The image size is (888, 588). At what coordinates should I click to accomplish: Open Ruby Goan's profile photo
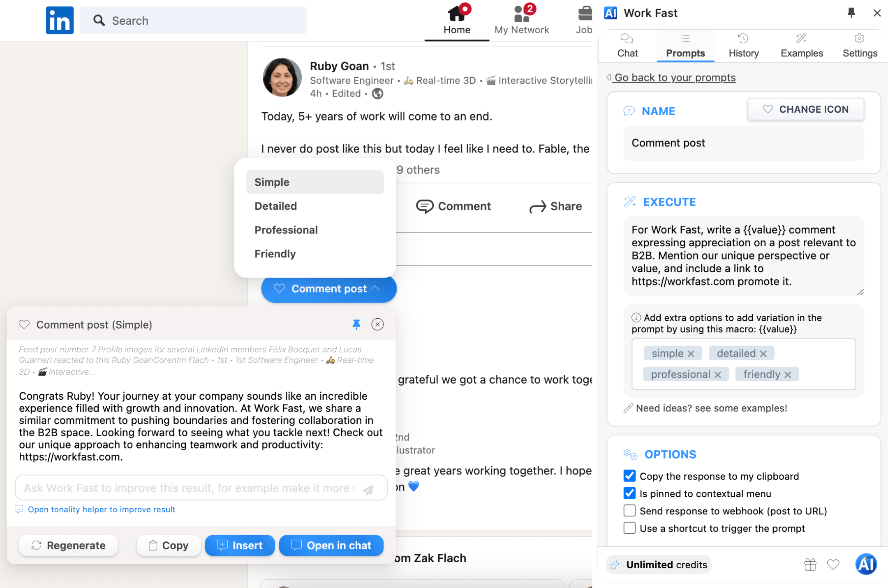282,77
